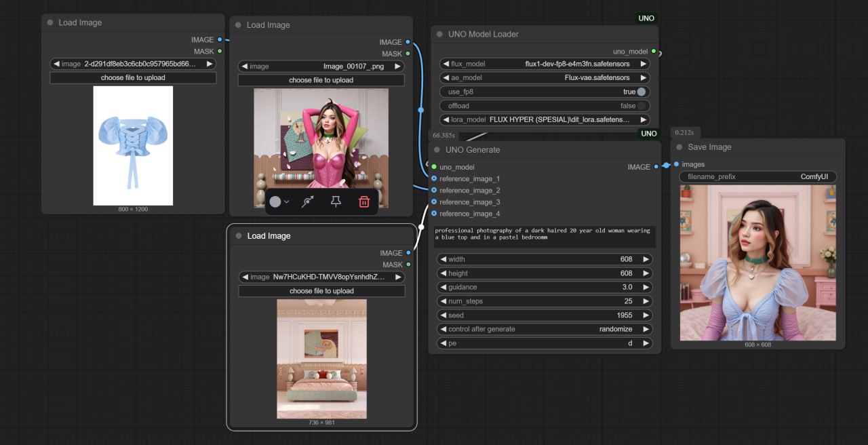Click the MASK output port of the bedroom Load Image node
This screenshot has width=868, height=445.
pyautogui.click(x=408, y=265)
